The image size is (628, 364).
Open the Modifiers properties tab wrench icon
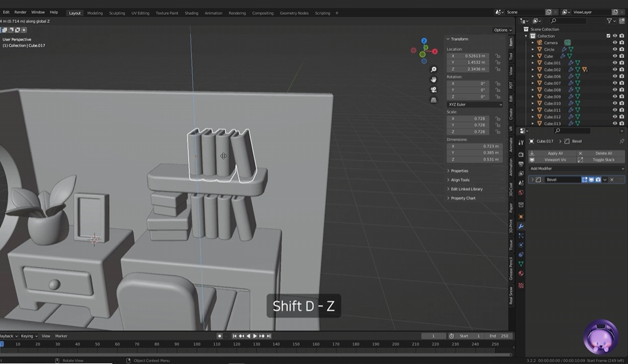521,226
